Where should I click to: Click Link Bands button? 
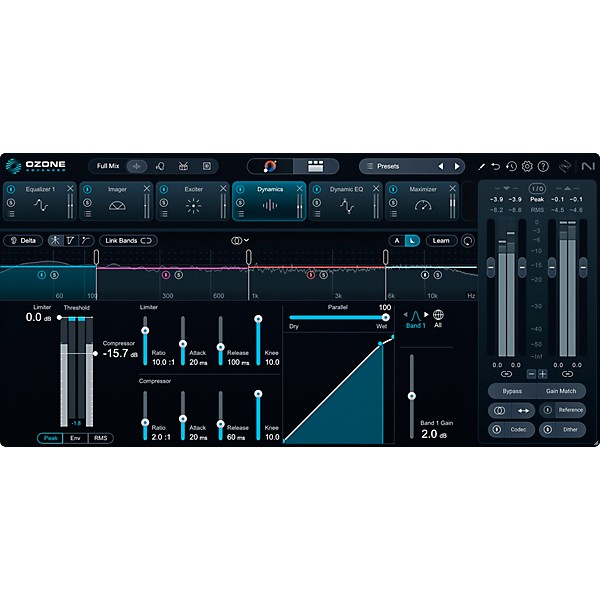[x=129, y=241]
